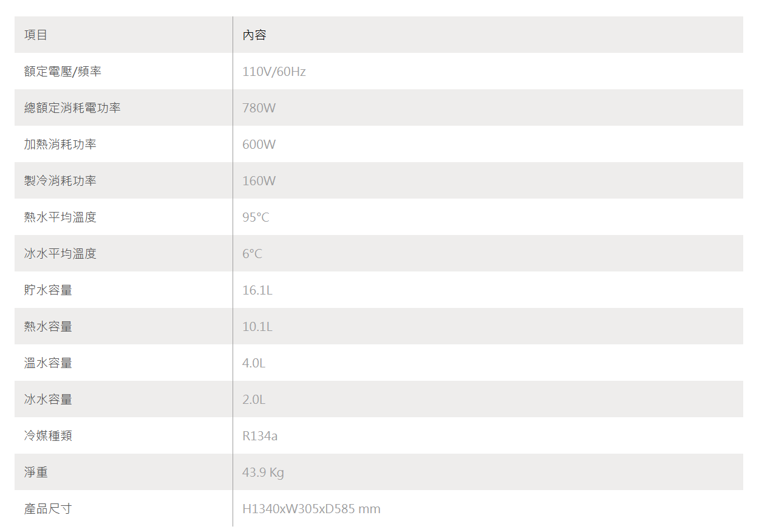This screenshot has height=532, width=776.
Task: Select the 溫水容量 row label
Action: (48, 363)
